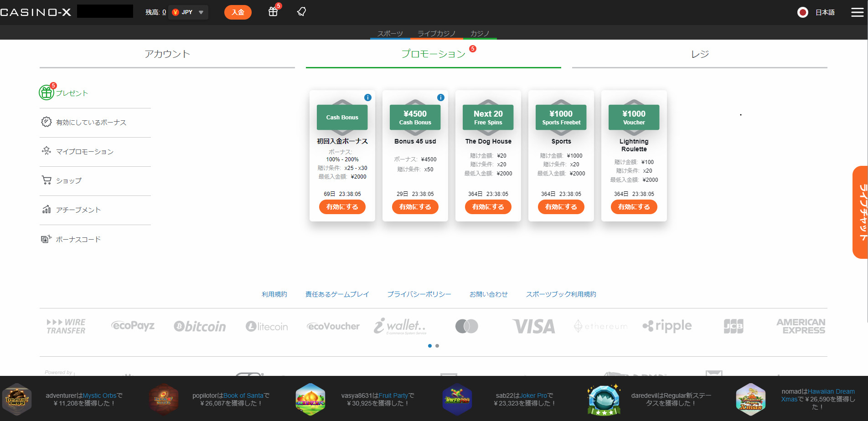The image size is (868, 421).
Task: Open the 日本語 language selector
Action: pyautogui.click(x=825, y=12)
